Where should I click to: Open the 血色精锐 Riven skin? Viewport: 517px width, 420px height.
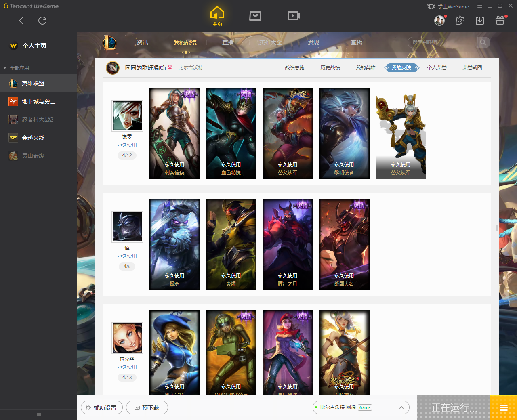point(231,133)
